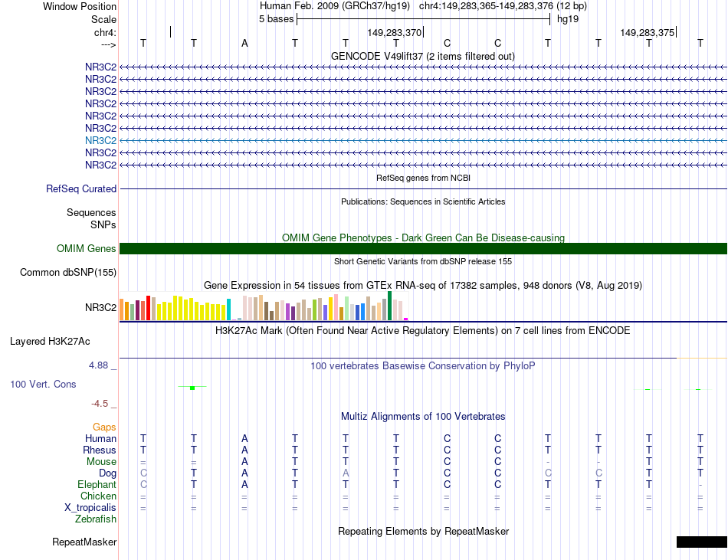
Task: Select the Scale track label
Action: point(103,19)
